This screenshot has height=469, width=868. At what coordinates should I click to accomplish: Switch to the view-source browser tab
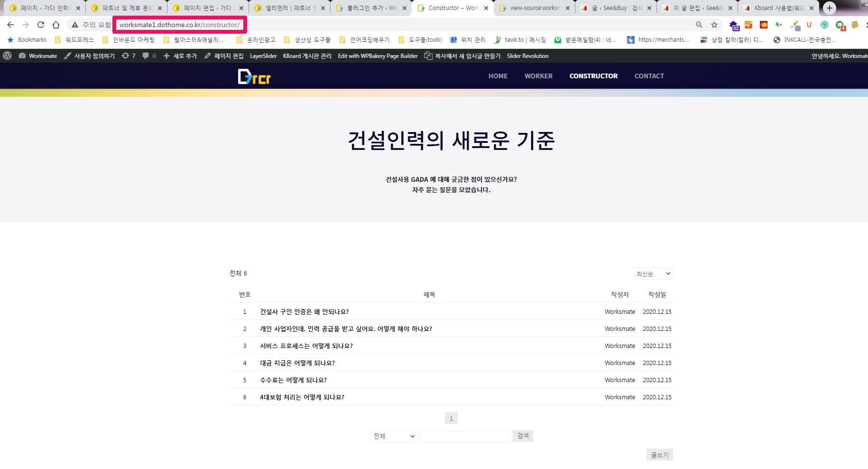pos(534,8)
